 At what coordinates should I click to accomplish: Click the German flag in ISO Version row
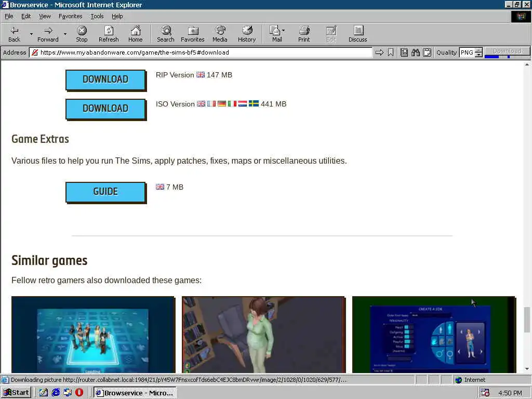(222, 103)
